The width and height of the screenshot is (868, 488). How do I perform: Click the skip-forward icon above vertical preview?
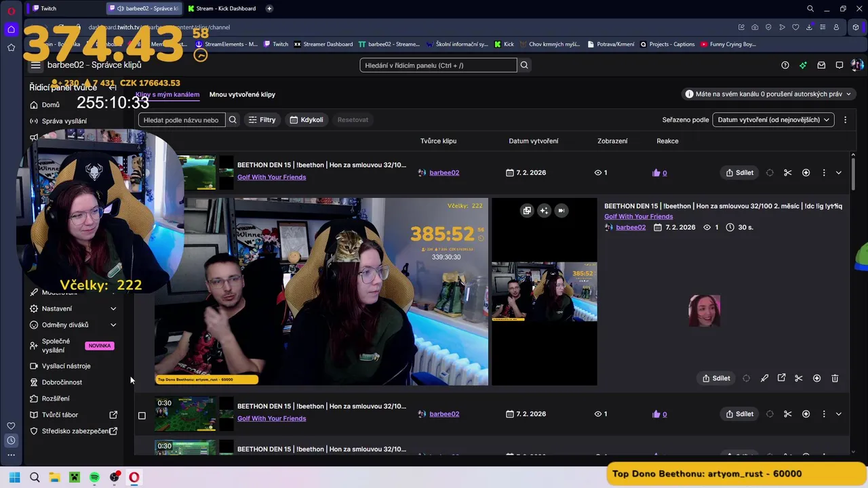coord(561,211)
